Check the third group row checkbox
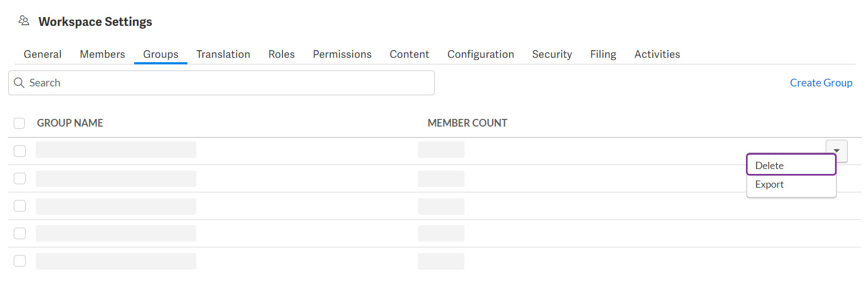The width and height of the screenshot is (868, 300). [x=20, y=206]
